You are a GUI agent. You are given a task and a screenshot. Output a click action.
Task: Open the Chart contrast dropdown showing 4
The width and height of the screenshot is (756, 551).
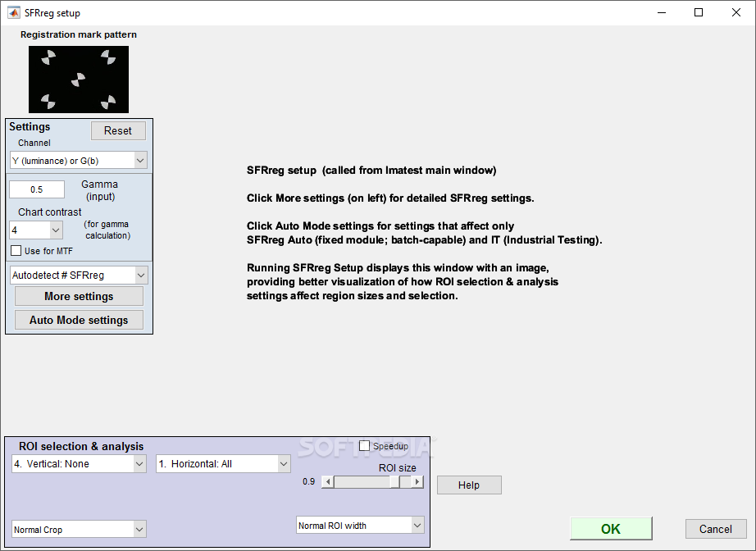36,230
